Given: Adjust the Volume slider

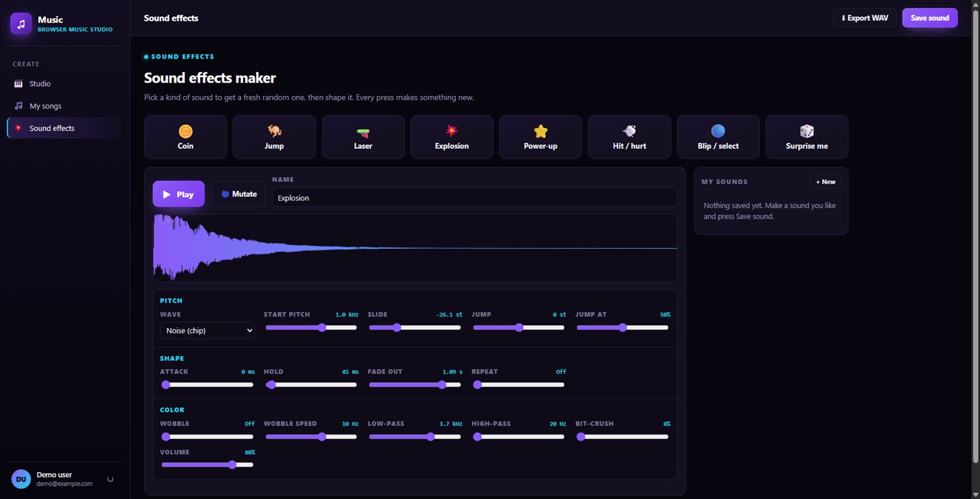Looking at the screenshot, I should (208, 465).
